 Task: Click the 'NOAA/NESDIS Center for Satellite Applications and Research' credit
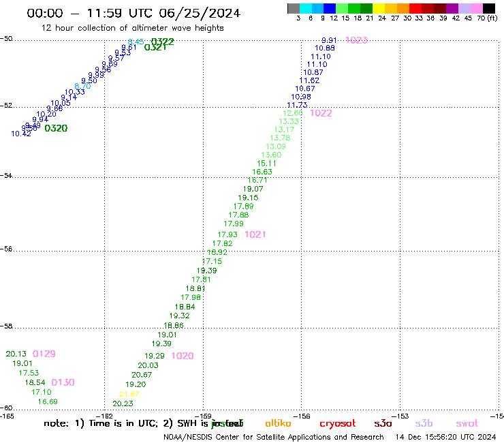tap(274, 438)
